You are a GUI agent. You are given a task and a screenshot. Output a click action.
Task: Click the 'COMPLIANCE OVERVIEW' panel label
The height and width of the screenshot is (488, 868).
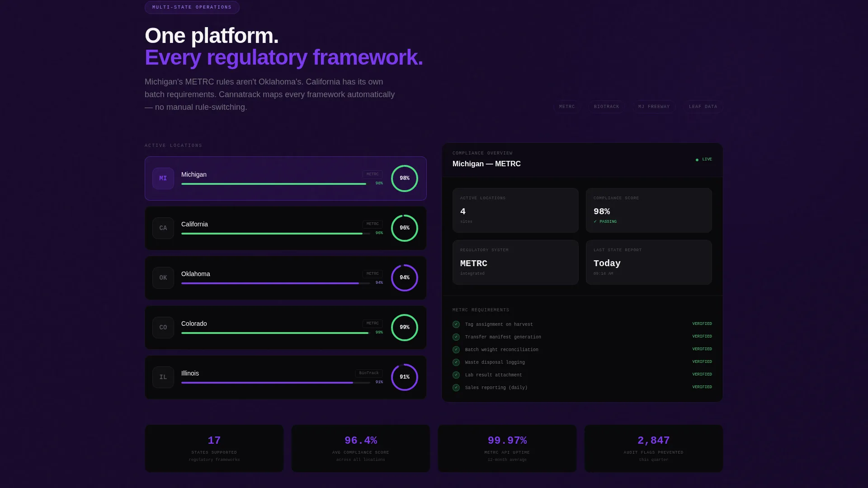482,153
